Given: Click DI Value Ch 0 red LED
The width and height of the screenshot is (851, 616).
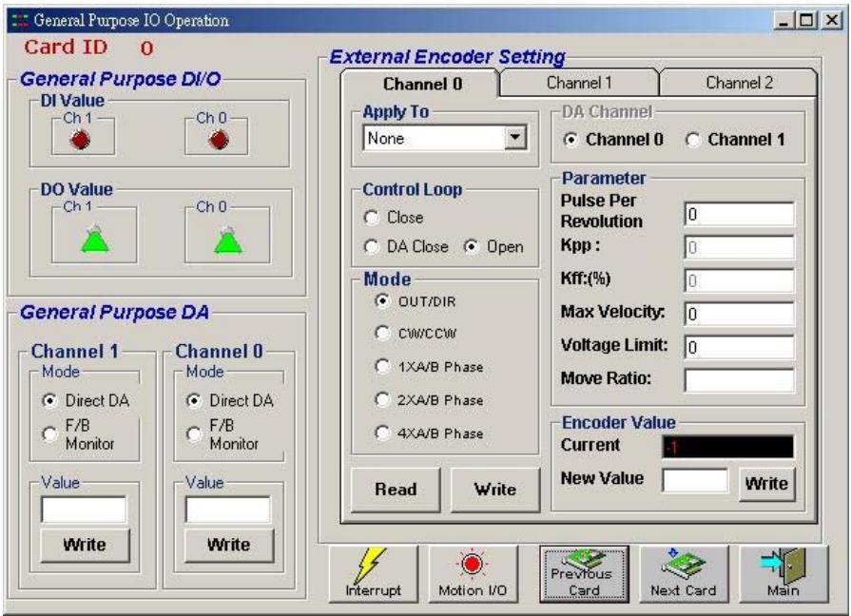Looking at the screenshot, I should click(x=218, y=140).
